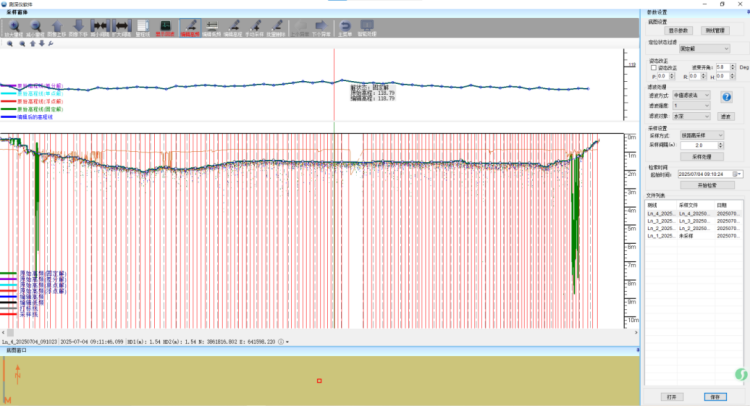Click the Save button below file list
Image resolution: width=750 pixels, height=406 pixels.
click(715, 397)
